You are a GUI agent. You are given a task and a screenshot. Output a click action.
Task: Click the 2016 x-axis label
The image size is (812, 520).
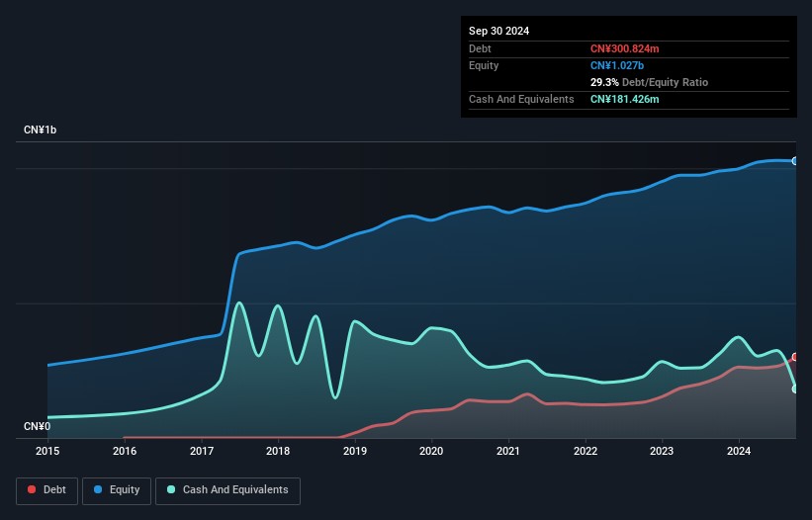(125, 451)
